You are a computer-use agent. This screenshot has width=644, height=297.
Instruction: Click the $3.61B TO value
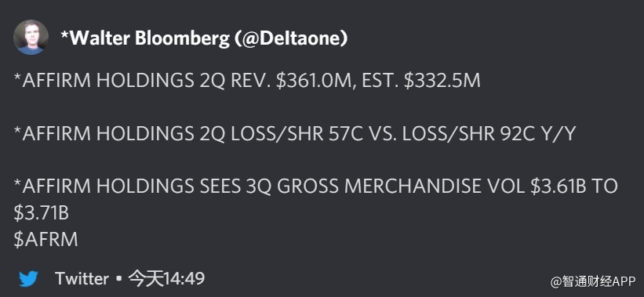tap(573, 187)
